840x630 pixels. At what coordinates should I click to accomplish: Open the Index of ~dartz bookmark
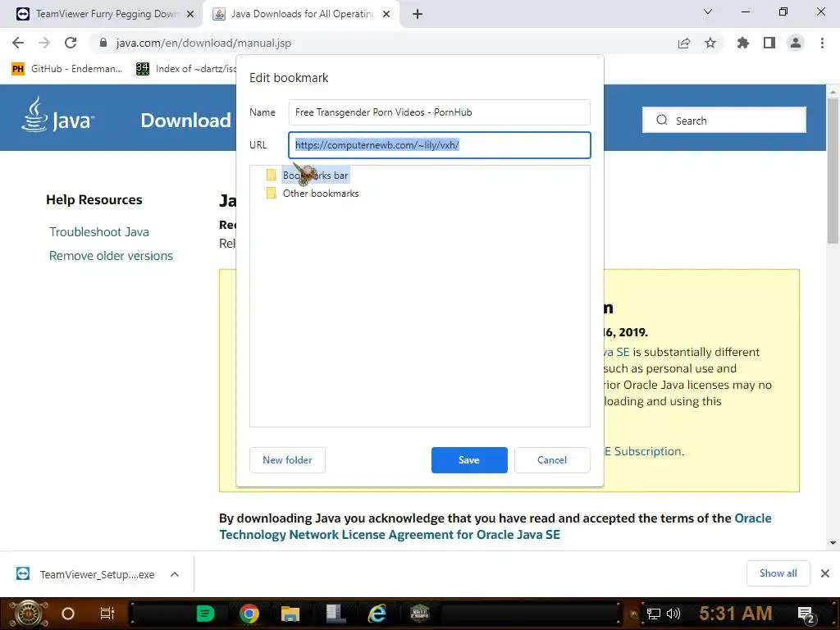pos(186,69)
